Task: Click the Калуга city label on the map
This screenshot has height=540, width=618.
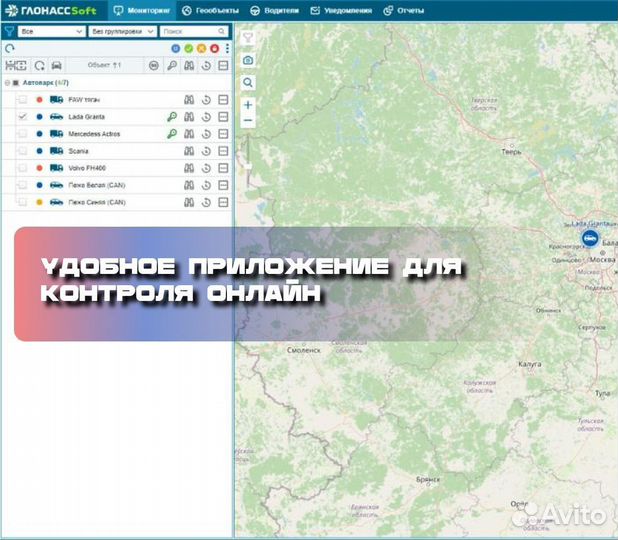Action: 530,364
